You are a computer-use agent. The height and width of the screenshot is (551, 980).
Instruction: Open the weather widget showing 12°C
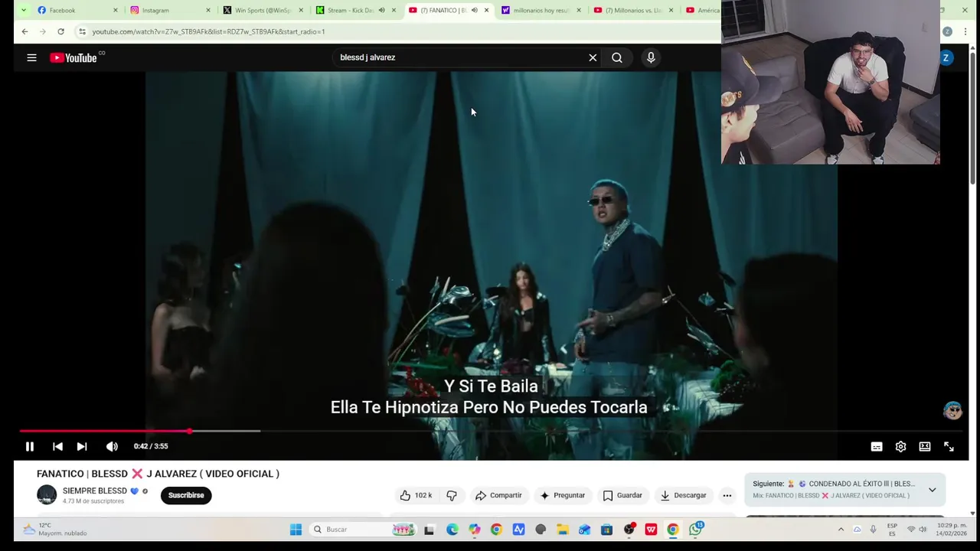click(x=54, y=530)
